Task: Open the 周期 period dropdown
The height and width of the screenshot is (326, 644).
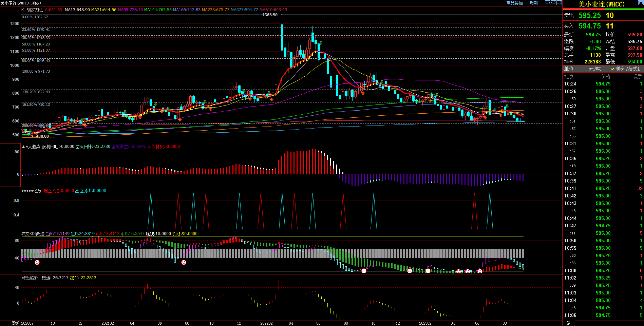Action: point(534,3)
